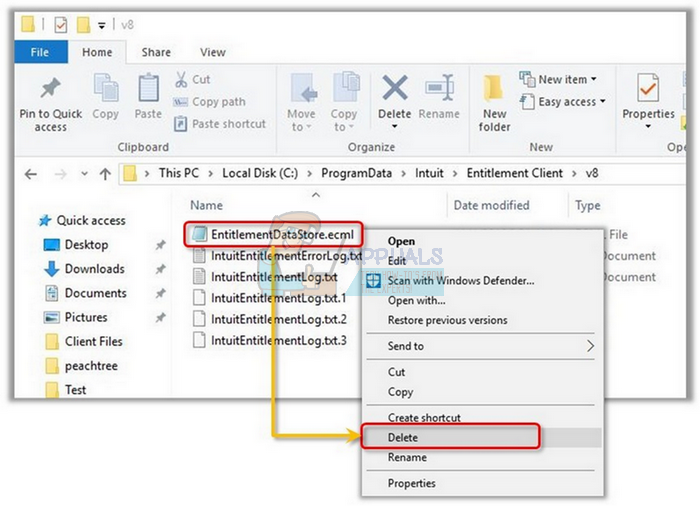The image size is (700, 506).
Task: Open Pictures in navigation pane
Action: tap(75, 317)
